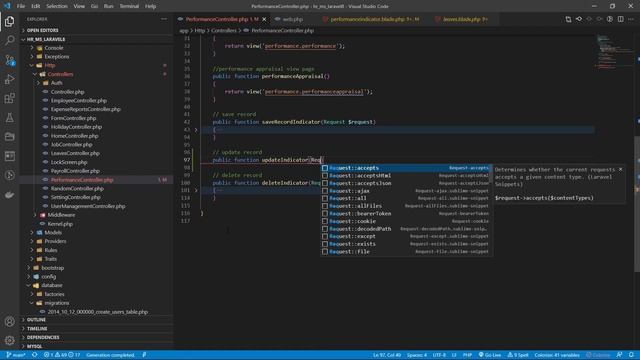
Task: Open the File menu
Action: (21, 6)
